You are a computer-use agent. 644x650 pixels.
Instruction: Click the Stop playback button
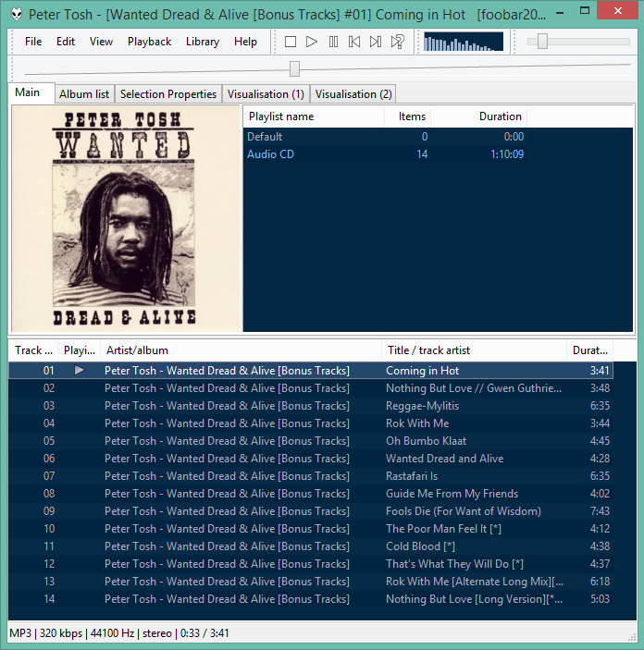pyautogui.click(x=291, y=42)
